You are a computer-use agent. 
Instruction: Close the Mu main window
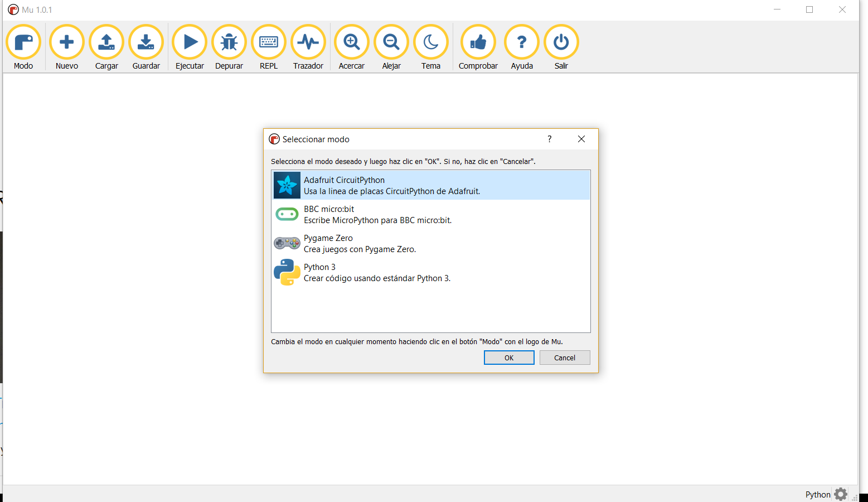(x=842, y=9)
